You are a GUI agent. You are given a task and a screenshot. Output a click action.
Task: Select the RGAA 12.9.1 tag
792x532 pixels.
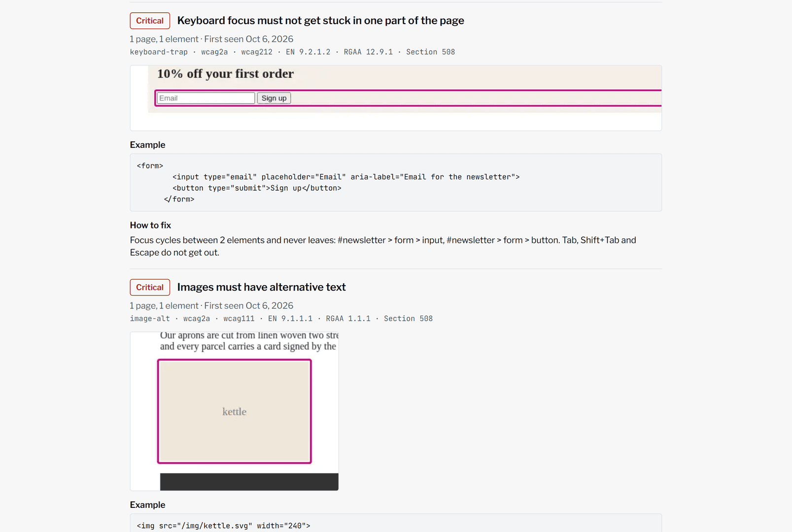(368, 52)
